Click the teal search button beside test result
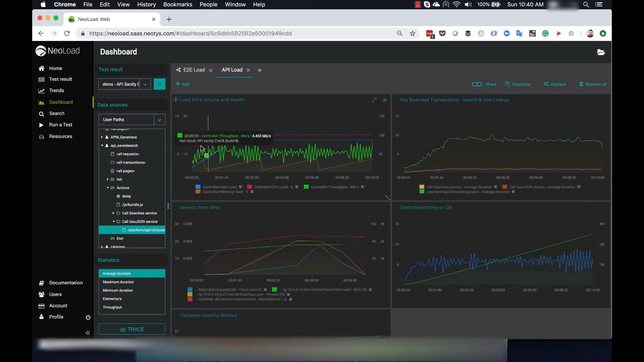This screenshot has height=362, width=644. (x=159, y=84)
